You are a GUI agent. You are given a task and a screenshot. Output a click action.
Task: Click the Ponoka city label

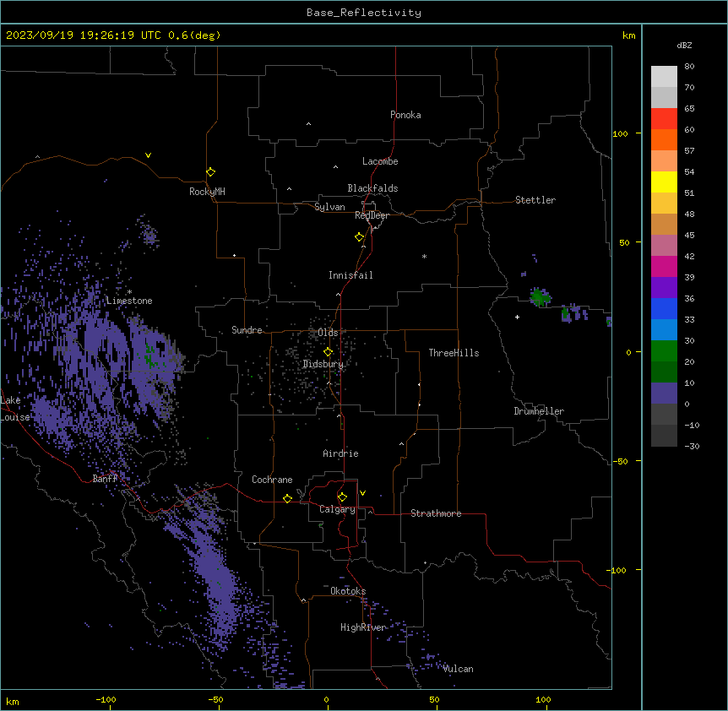pos(405,115)
